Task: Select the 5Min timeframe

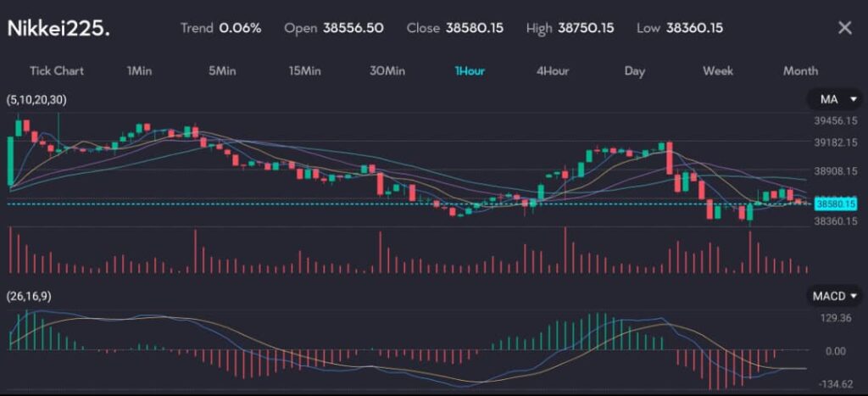Action: tap(222, 70)
